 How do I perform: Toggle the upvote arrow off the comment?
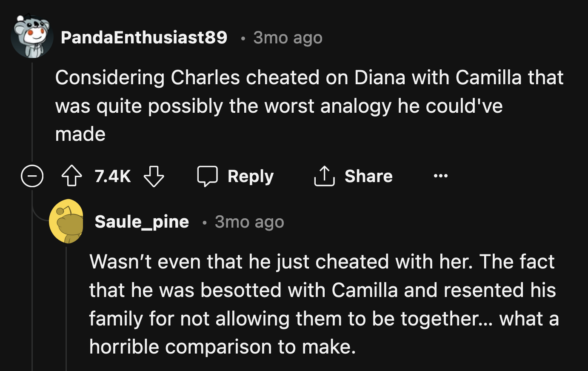pos(71,176)
